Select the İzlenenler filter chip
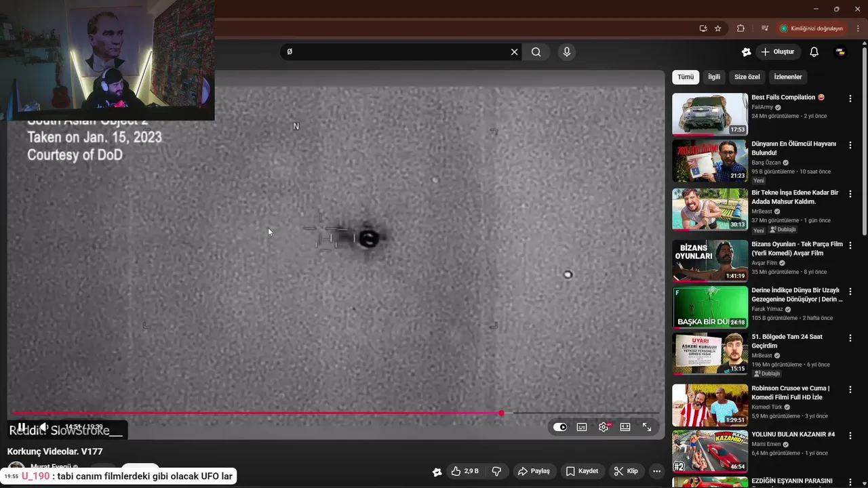This screenshot has width=868, height=488. [788, 77]
